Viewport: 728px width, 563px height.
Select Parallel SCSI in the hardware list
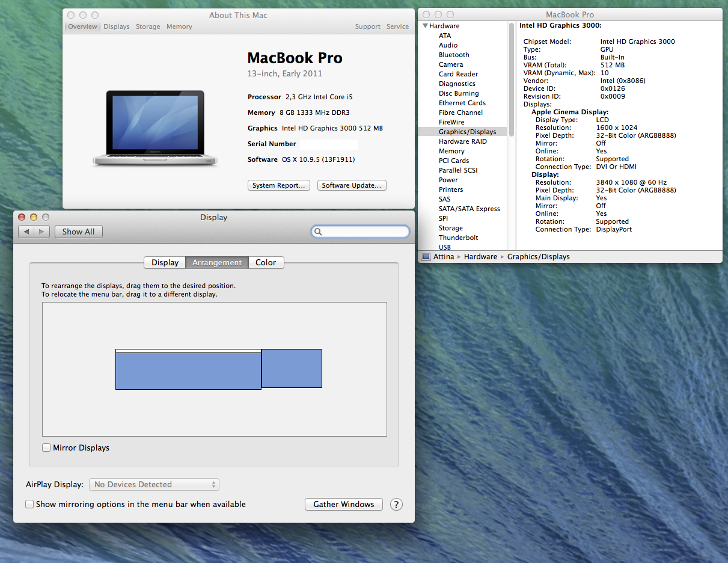coord(458,170)
